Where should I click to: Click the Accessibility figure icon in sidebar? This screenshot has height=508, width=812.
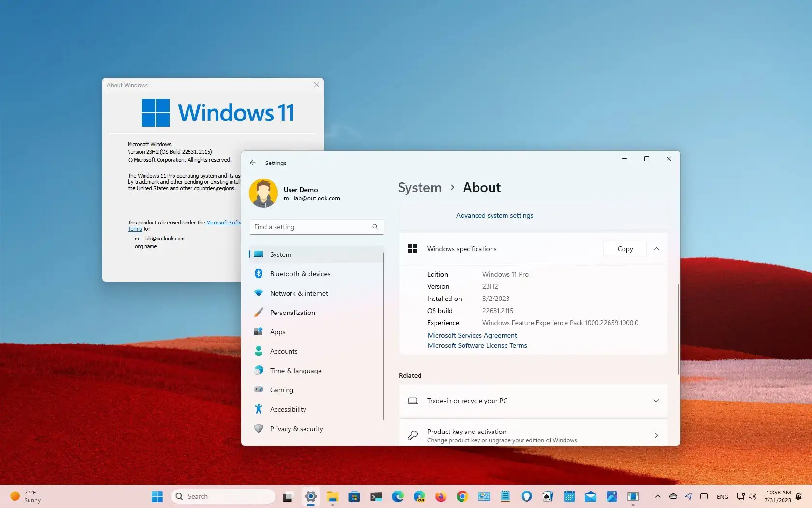click(259, 409)
